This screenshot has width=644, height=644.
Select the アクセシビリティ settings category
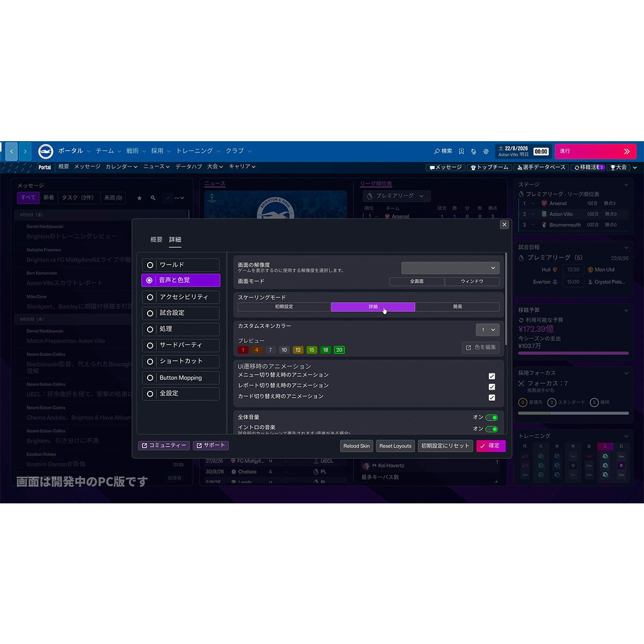[x=181, y=297]
